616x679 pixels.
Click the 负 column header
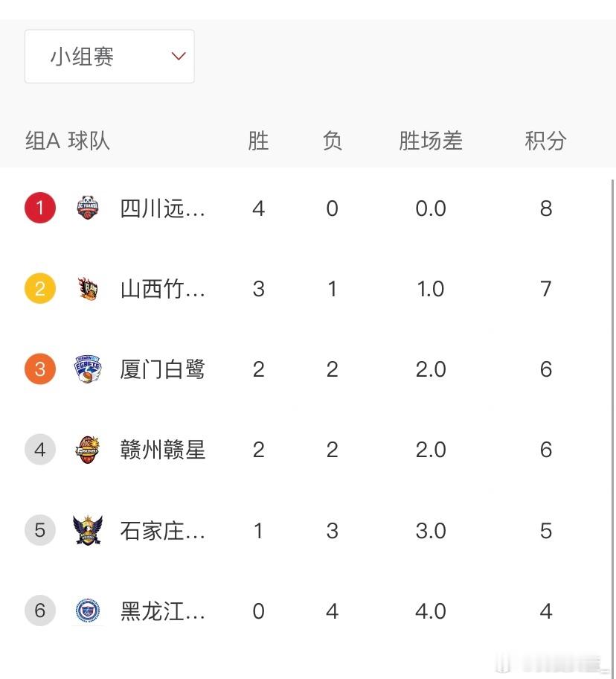point(333,141)
